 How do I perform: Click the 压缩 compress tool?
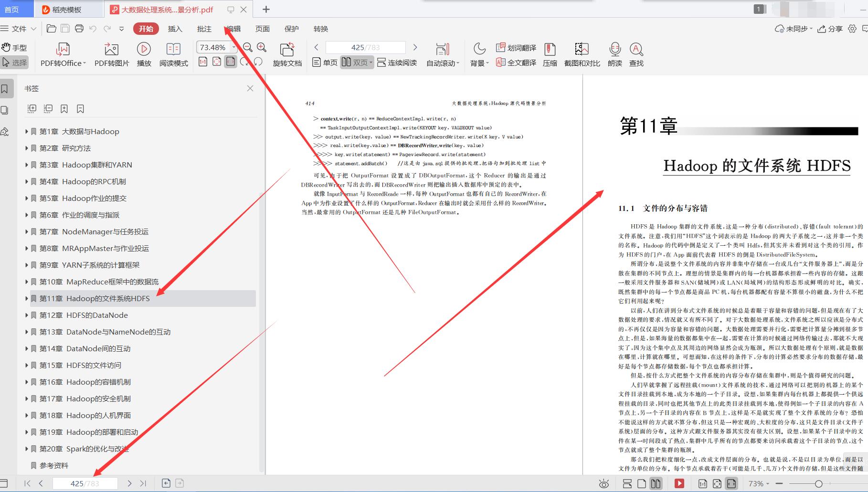[550, 55]
